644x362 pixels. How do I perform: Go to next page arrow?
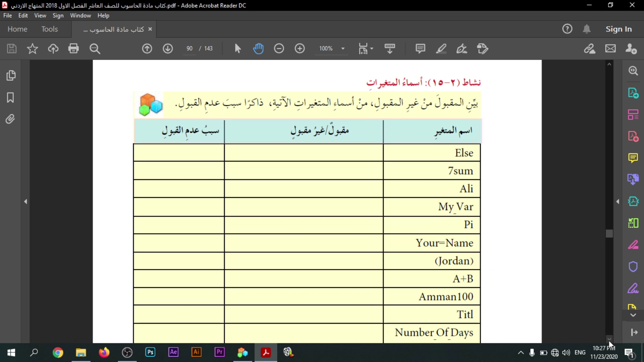(168, 49)
